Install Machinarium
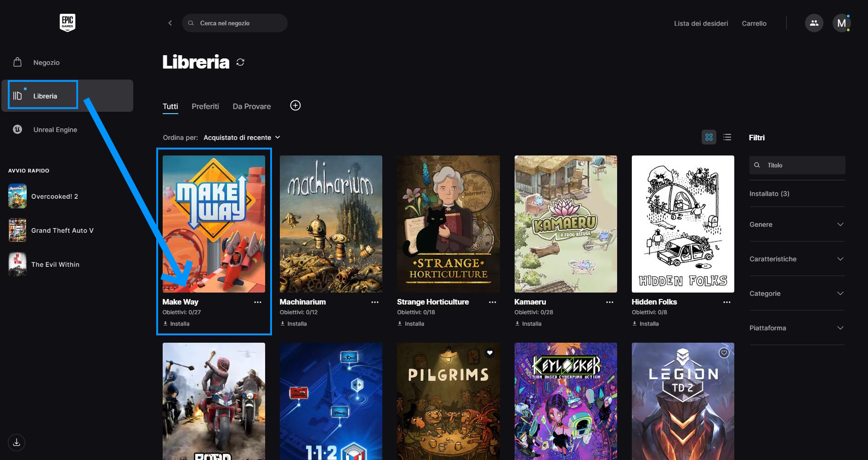868x460 pixels. point(294,324)
